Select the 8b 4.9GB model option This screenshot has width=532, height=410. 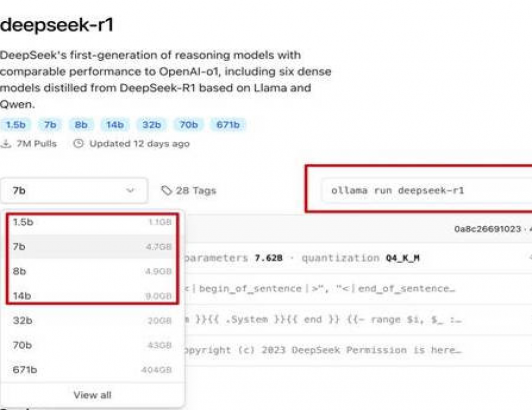pyautogui.click(x=92, y=272)
